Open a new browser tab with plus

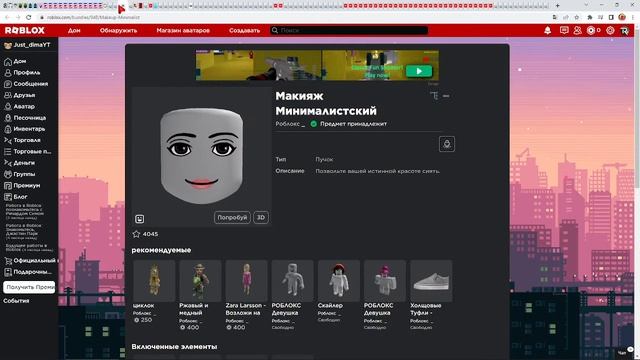(x=557, y=5)
